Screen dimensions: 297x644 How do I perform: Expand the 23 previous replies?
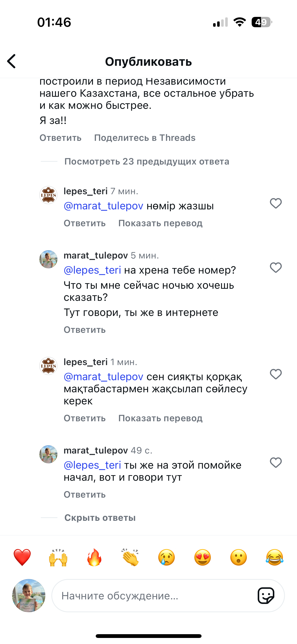pos(147,162)
